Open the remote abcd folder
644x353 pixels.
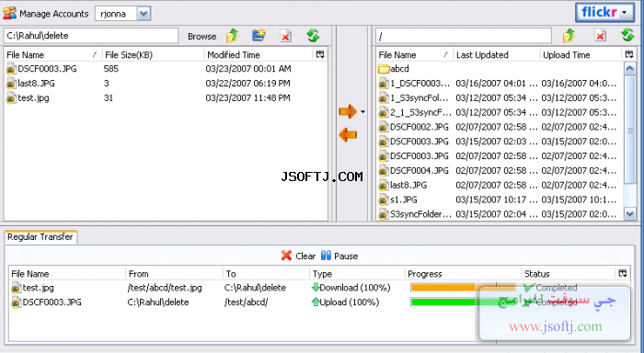click(394, 69)
